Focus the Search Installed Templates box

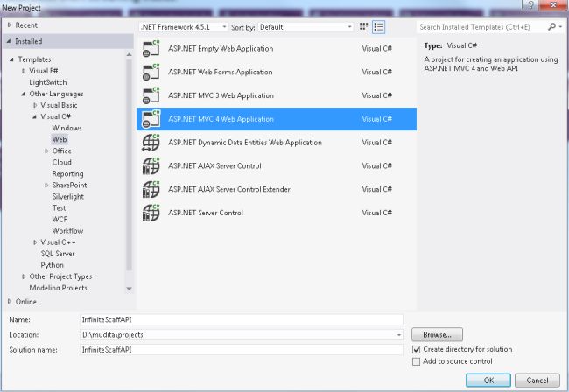(481, 27)
